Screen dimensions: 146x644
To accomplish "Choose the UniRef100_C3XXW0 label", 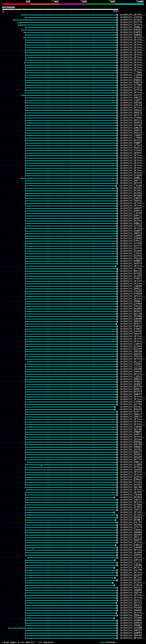I will (131, 186).
